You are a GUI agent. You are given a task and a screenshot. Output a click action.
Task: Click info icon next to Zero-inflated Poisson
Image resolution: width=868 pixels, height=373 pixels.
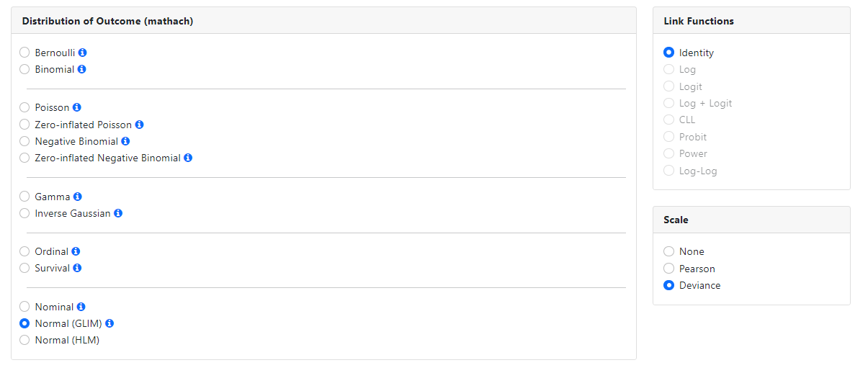140,125
